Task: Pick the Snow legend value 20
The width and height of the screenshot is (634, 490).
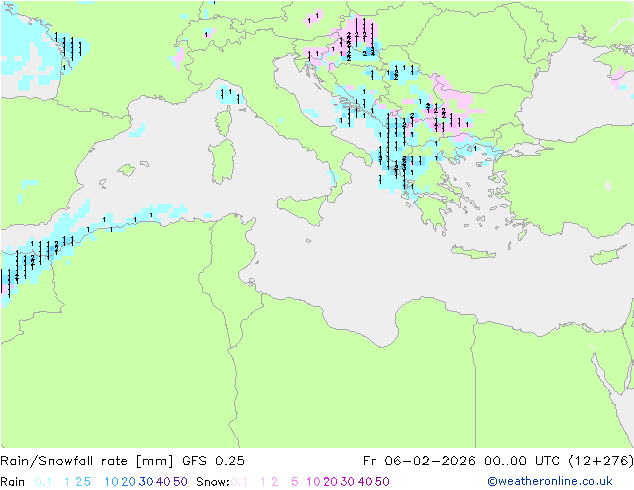Action: [x=330, y=482]
